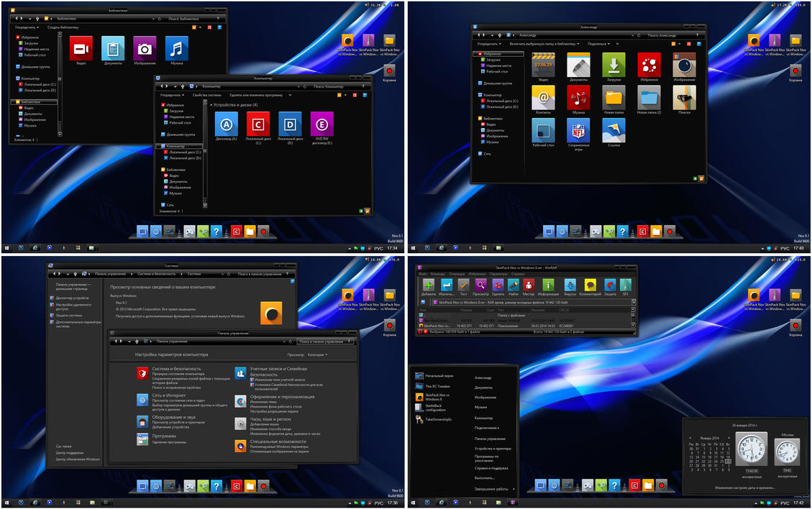Click the WinRAR Мастер (Wizard) toolbar icon

[x=529, y=286]
